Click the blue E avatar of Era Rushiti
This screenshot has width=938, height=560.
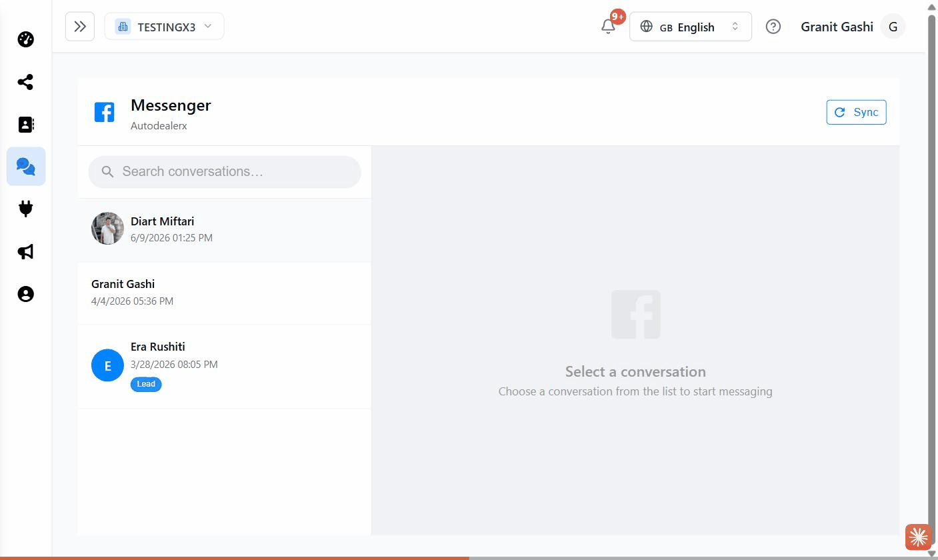point(107,365)
